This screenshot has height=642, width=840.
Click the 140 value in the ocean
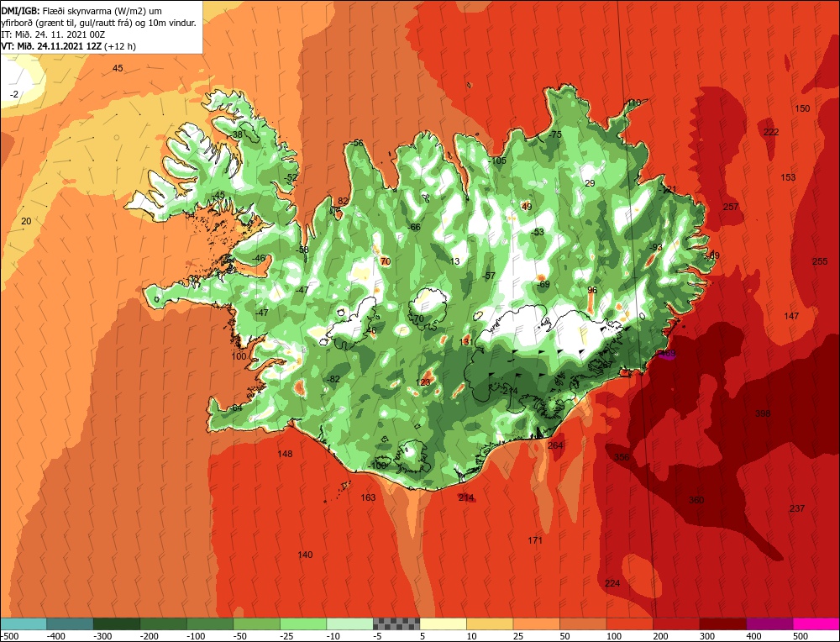(305, 555)
